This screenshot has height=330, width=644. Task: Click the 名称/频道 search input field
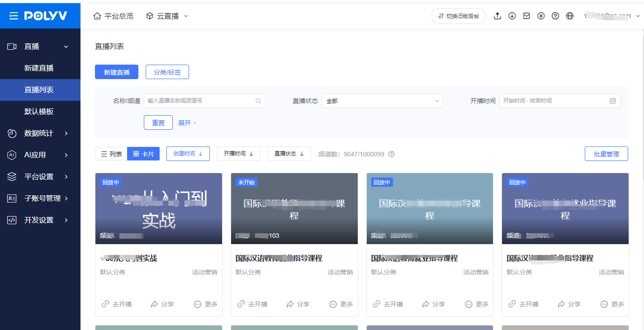pos(200,101)
